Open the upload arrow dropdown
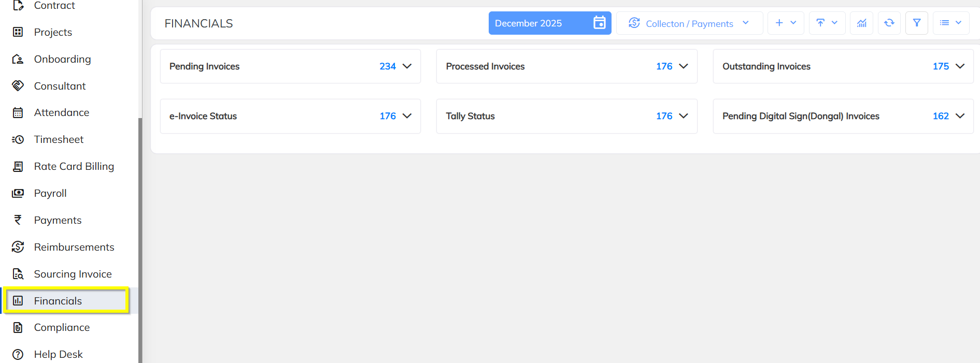 827,23
